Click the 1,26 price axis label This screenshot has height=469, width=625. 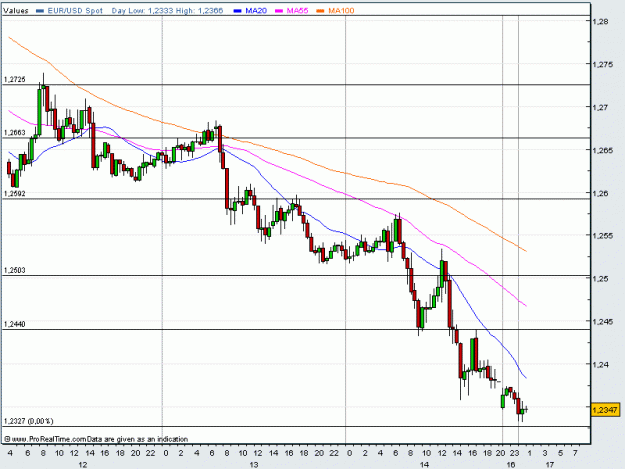coord(601,193)
